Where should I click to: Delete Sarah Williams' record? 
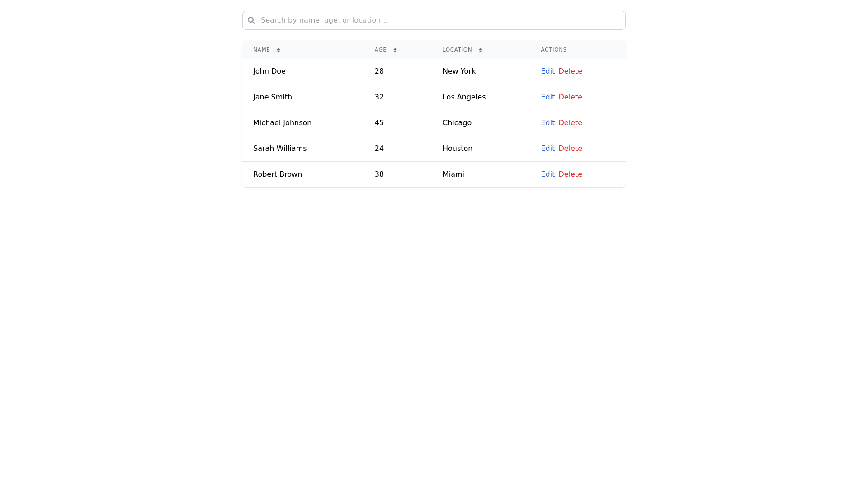[570, 149]
